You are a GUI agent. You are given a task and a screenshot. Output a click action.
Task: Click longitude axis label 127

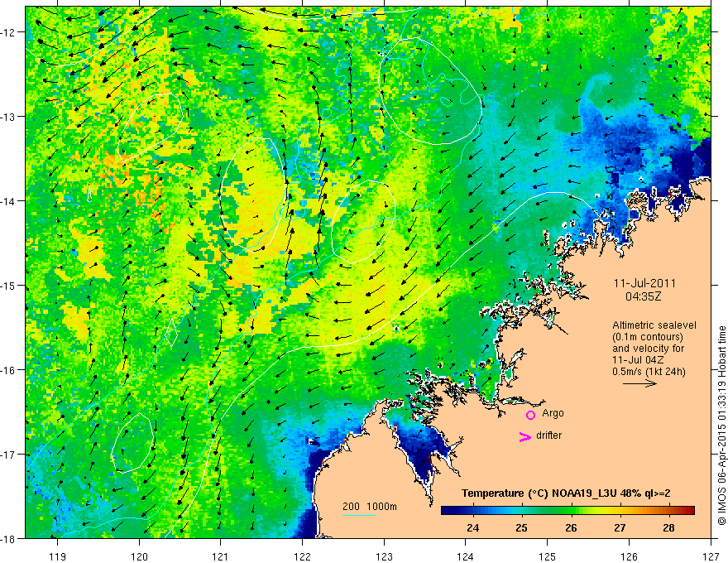(x=711, y=556)
